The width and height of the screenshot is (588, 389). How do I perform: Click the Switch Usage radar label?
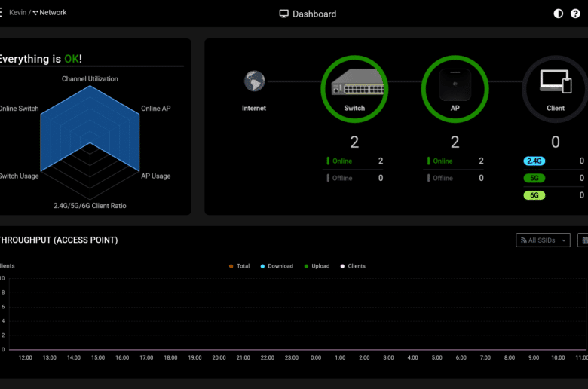click(x=19, y=176)
